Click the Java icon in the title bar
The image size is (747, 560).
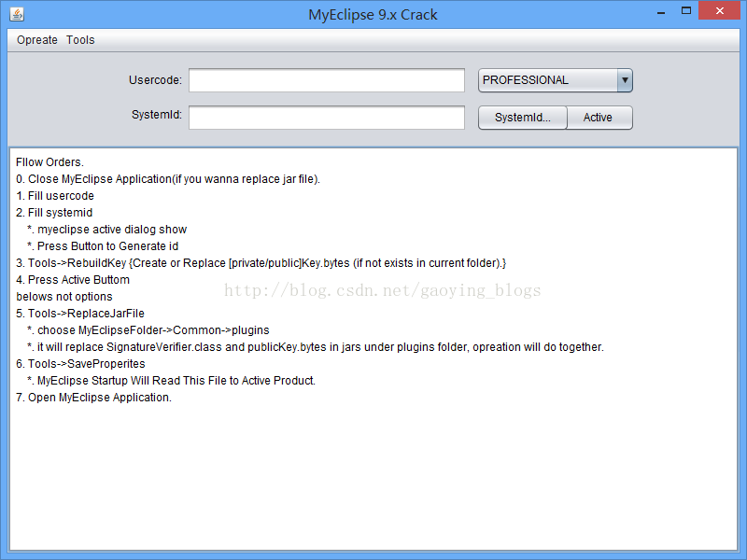(x=17, y=14)
